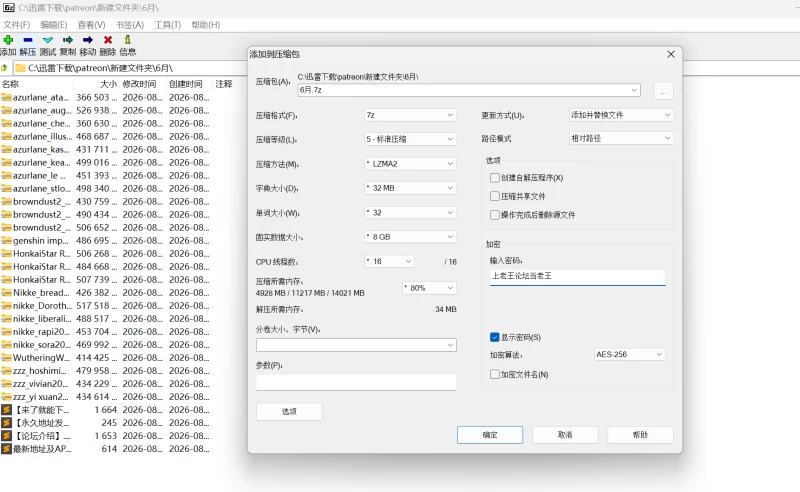Uncheck 显示密码(S) checkbox
The image size is (800, 492).
click(x=494, y=337)
